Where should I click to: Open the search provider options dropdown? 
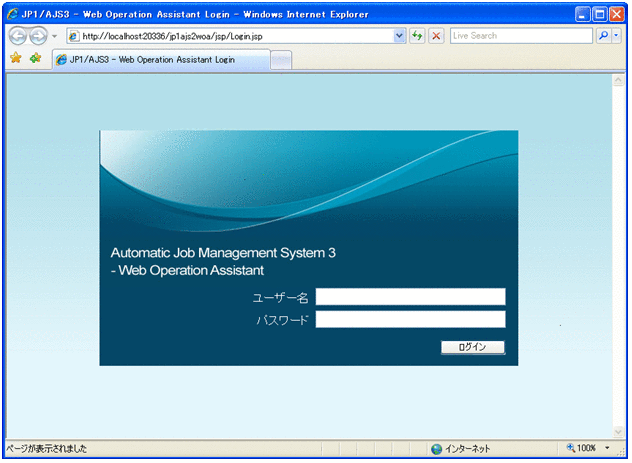616,36
